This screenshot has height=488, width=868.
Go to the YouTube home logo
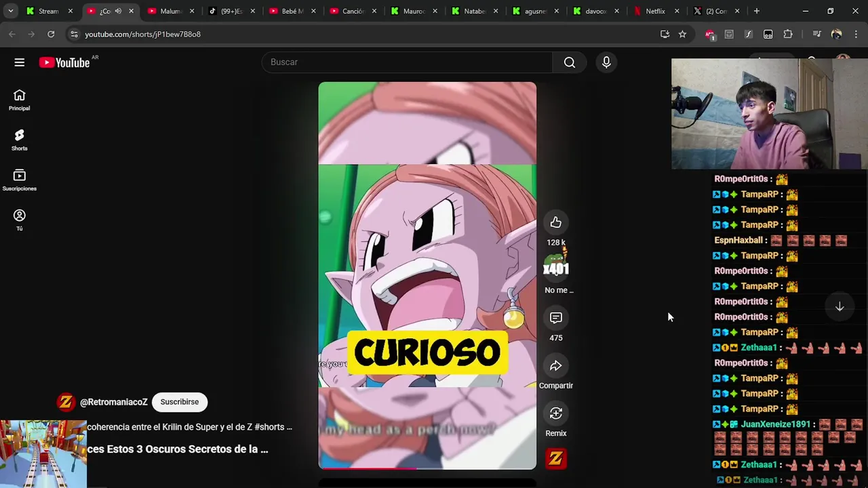[64, 62]
